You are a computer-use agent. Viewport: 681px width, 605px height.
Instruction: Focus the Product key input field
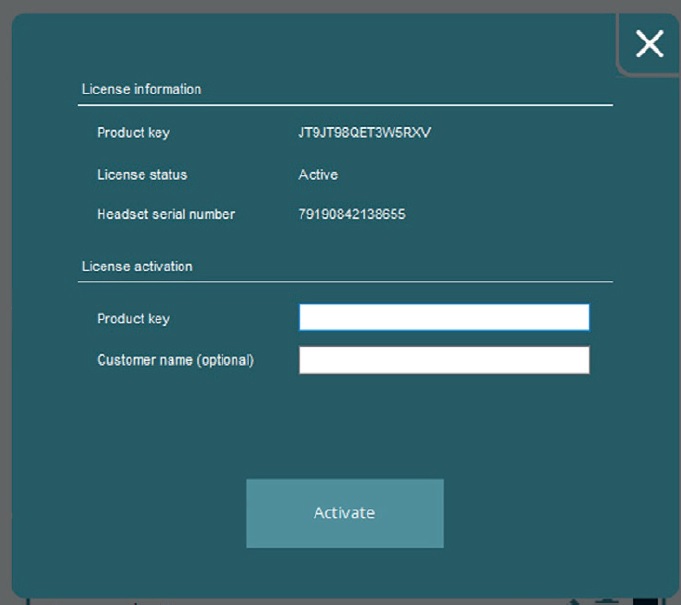444,317
